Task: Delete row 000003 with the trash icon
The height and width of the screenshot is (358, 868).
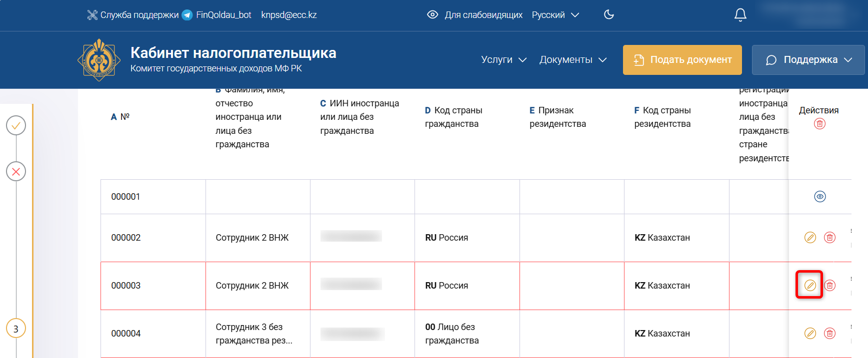Action: (829, 286)
